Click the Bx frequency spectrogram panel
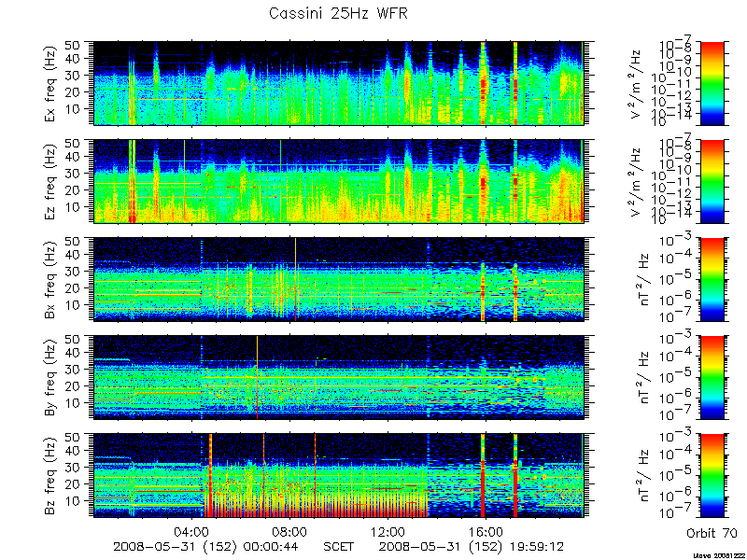 pyautogui.click(x=338, y=279)
